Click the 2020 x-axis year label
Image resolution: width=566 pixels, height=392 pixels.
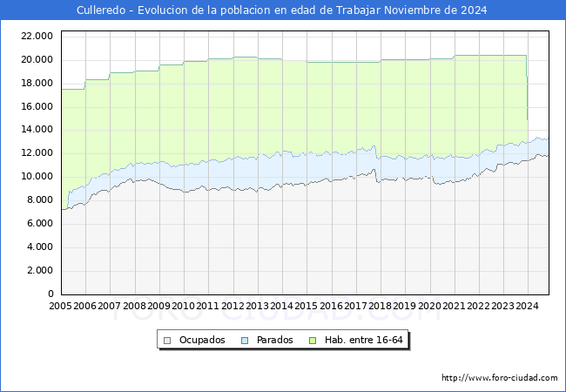point(429,306)
